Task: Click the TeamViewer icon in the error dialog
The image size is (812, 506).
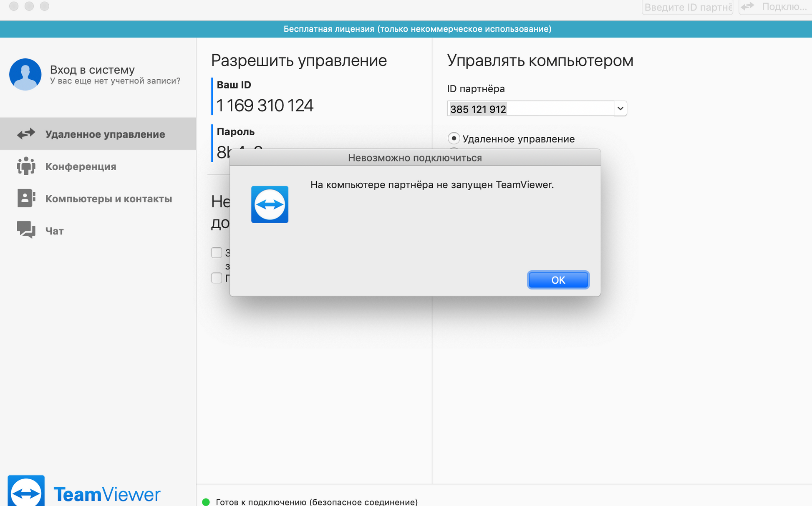Action: pos(270,204)
